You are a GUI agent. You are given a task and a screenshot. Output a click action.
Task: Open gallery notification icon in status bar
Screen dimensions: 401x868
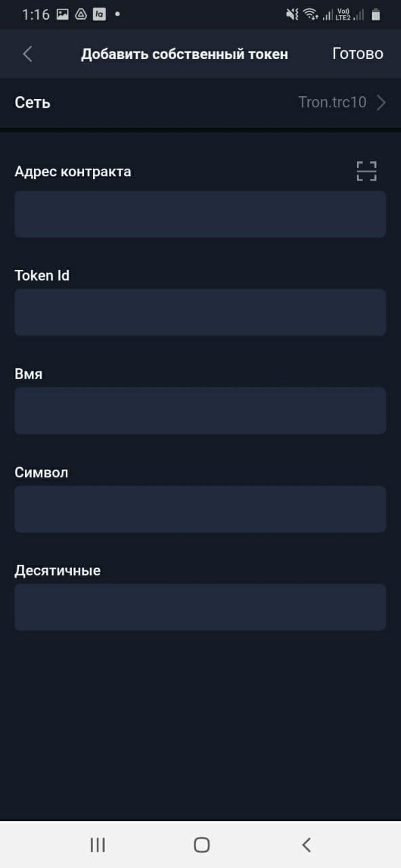pyautogui.click(x=62, y=14)
